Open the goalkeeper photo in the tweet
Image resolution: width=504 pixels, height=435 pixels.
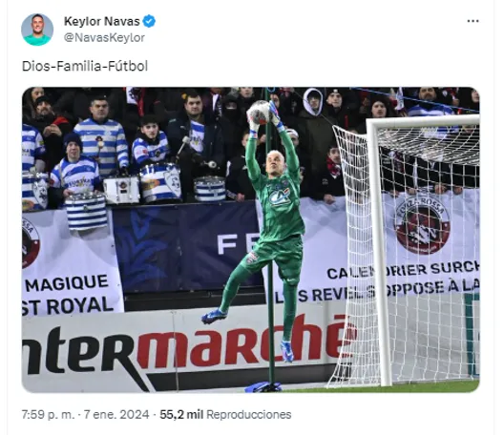pos(251,239)
